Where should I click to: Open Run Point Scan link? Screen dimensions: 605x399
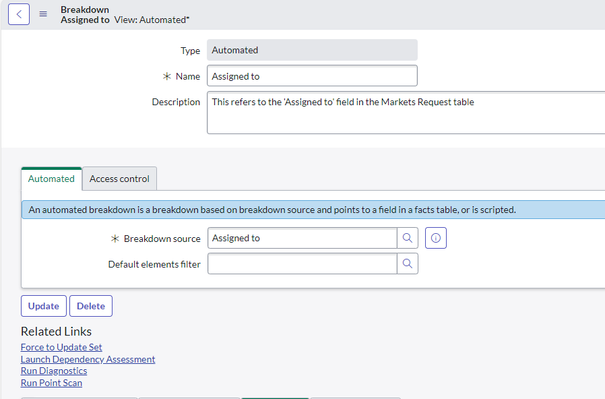pos(51,383)
